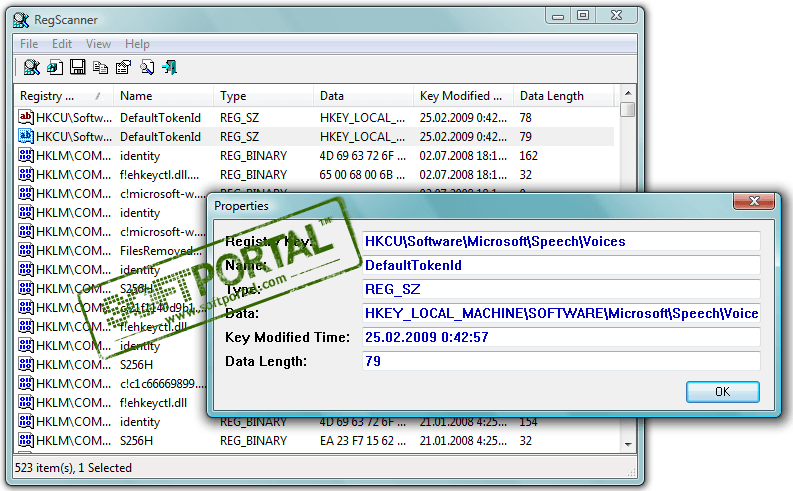
Task: Start a new registry scan from toolbar
Action: point(32,67)
